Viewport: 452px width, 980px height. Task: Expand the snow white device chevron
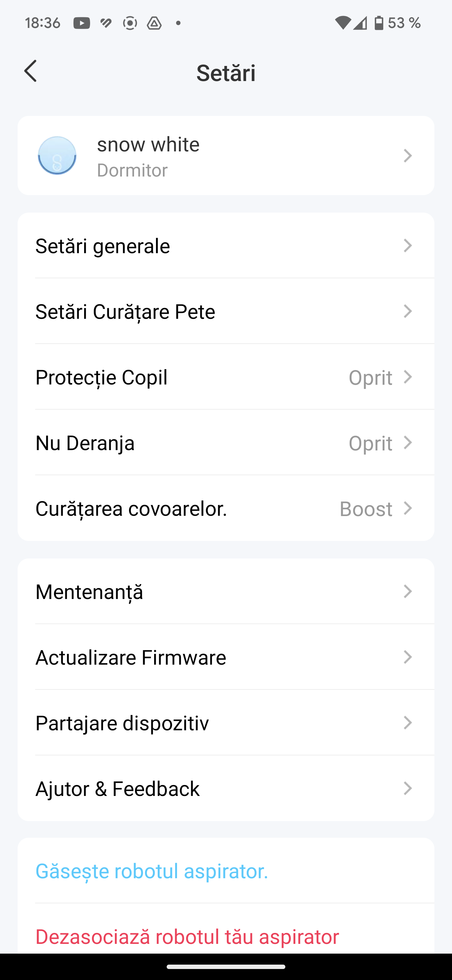(x=407, y=155)
